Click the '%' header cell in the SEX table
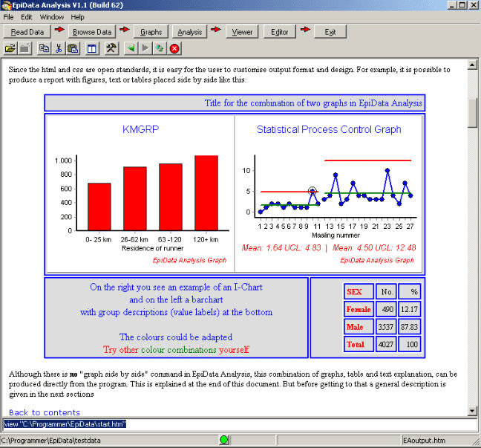 [409, 292]
